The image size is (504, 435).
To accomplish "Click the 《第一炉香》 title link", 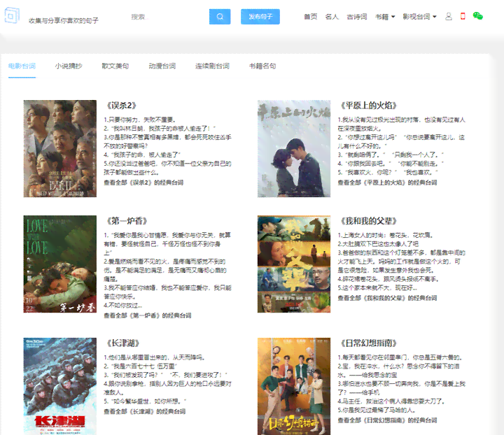I will (x=127, y=221).
